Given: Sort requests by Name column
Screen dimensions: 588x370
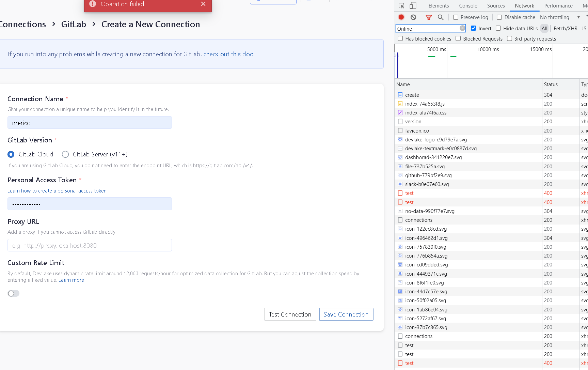Looking at the screenshot, I should tap(468, 84).
